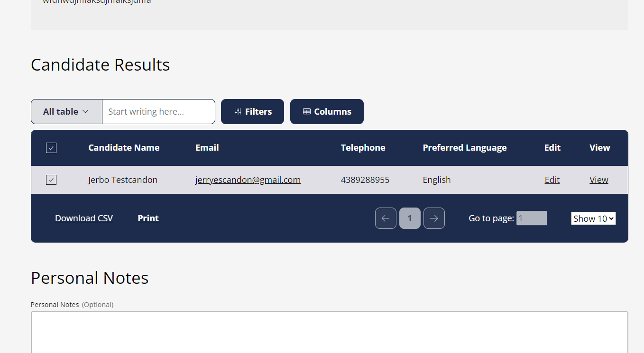Expand the All table dropdown
The height and width of the screenshot is (353, 644).
66,111
